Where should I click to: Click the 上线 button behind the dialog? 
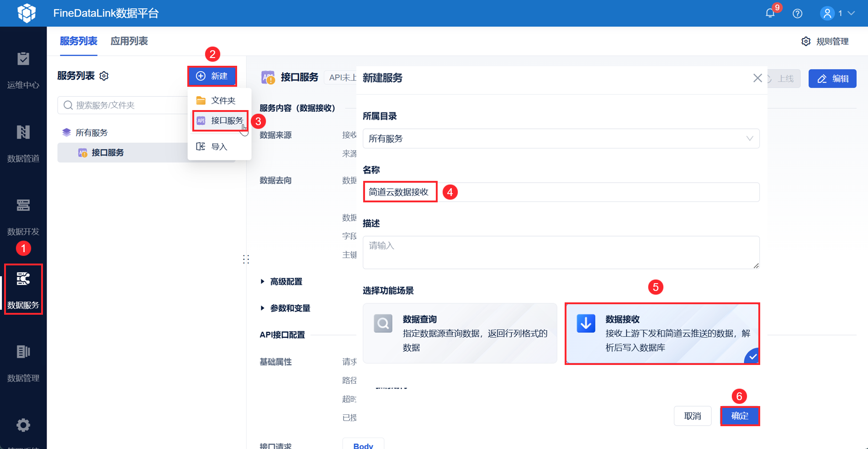click(x=784, y=79)
